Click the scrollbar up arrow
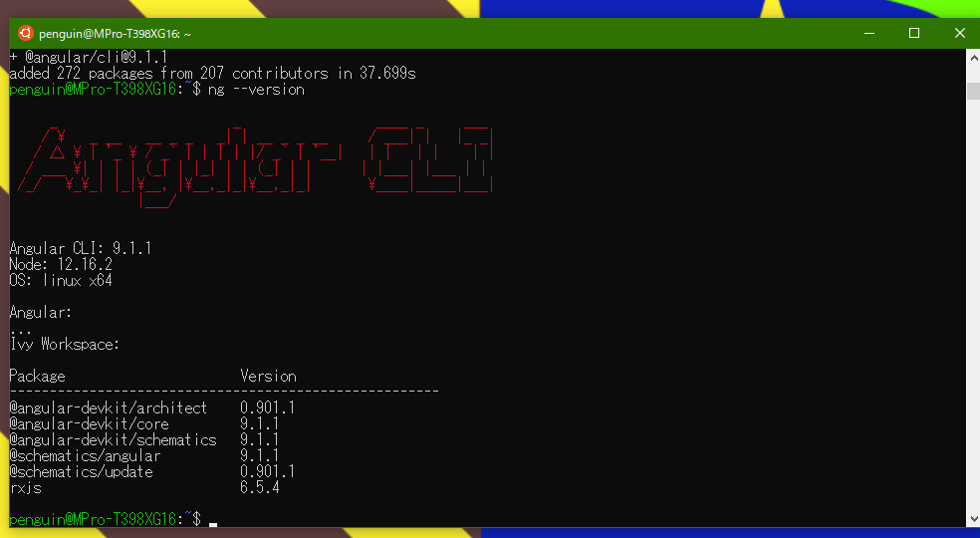Image resolution: width=980 pixels, height=538 pixels. (x=973, y=58)
